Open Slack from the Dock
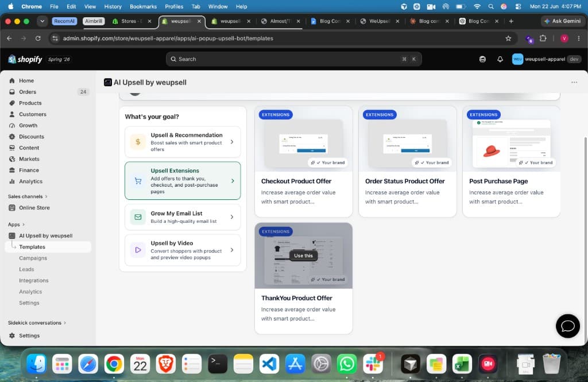 tap(373, 364)
